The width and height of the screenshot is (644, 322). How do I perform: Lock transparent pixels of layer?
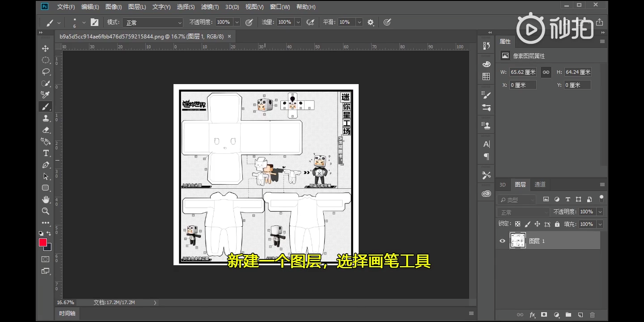pos(517,224)
